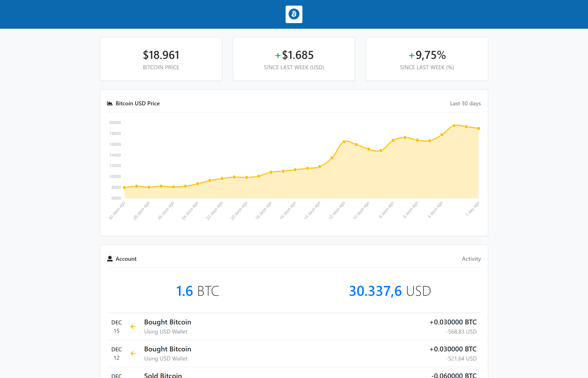Click the Bitcoin logo in the header
Screen dimensions: 588x378
(294, 14)
